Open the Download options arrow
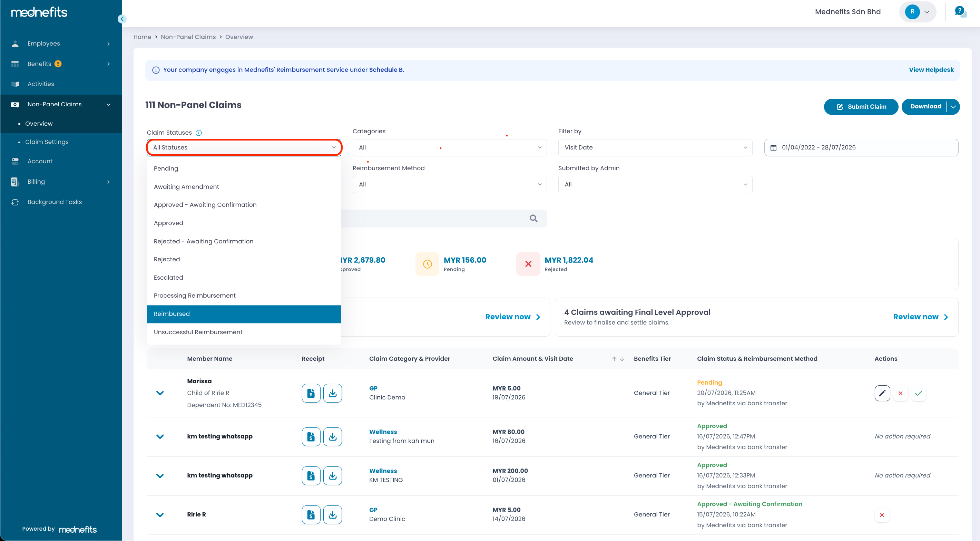980x541 pixels. point(953,107)
